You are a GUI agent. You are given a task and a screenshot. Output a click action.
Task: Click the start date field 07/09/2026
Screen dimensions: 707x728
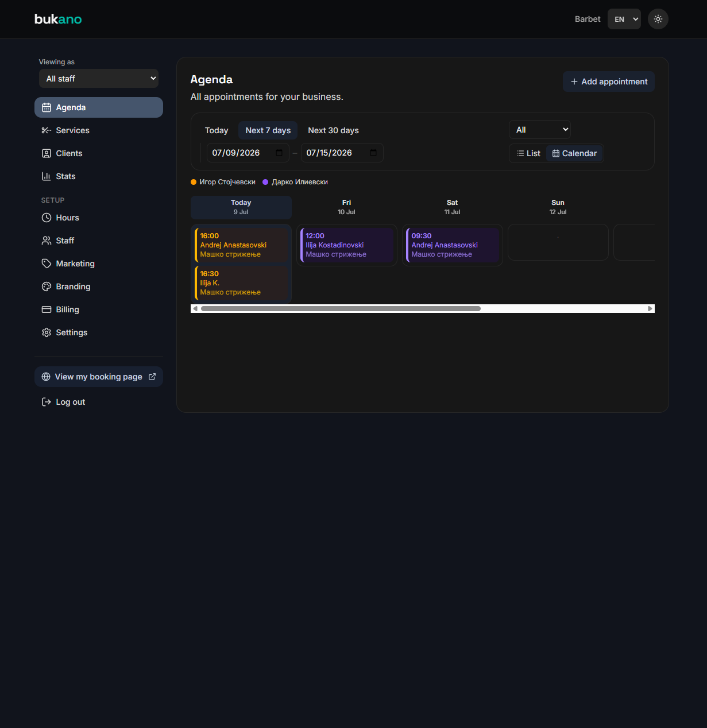tap(248, 153)
